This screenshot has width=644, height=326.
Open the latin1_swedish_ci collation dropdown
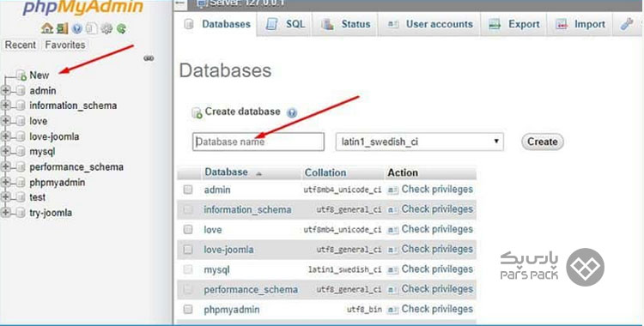tap(419, 142)
